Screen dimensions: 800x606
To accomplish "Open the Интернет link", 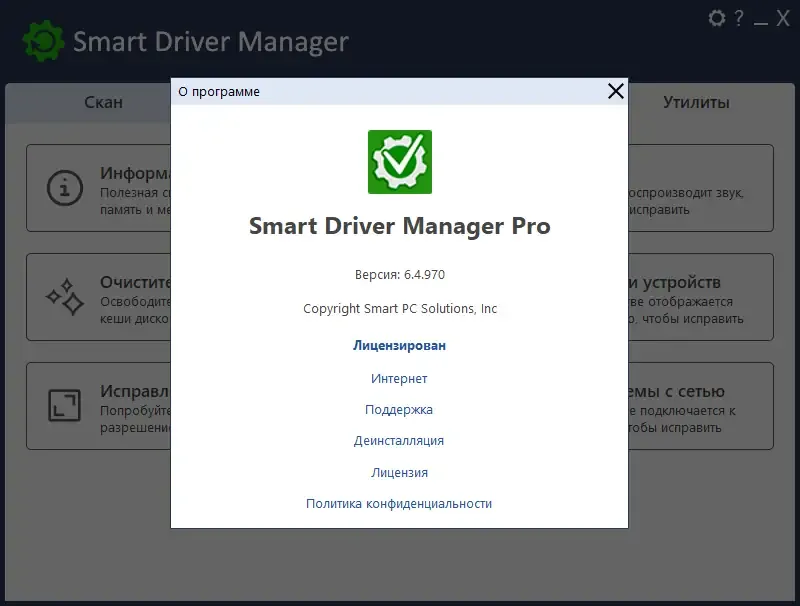I will point(399,378).
